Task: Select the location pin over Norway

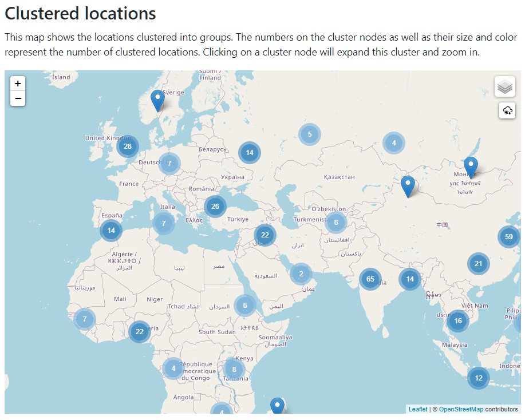Action: pyautogui.click(x=157, y=100)
